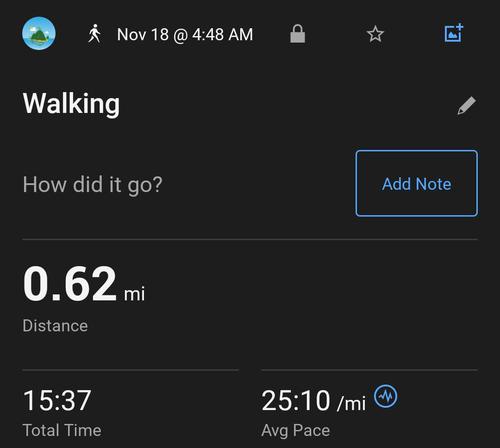500x448 pixels.
Task: Tap the Total Time label
Action: click(x=62, y=430)
